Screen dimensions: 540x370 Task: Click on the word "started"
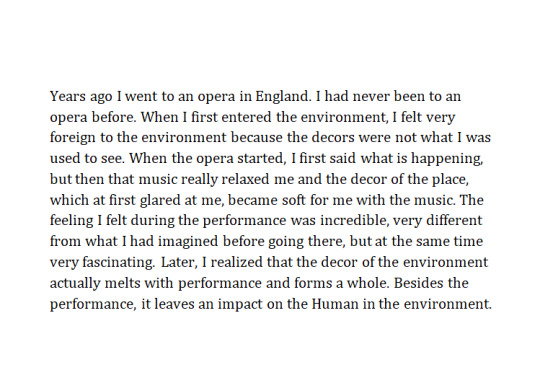click(262, 159)
